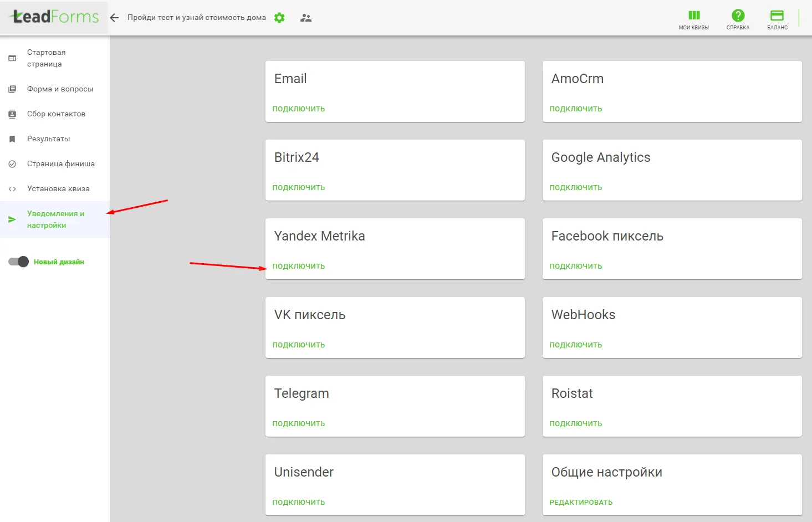Connect Unisender via Подключить
The width and height of the screenshot is (812, 522).
[299, 502]
